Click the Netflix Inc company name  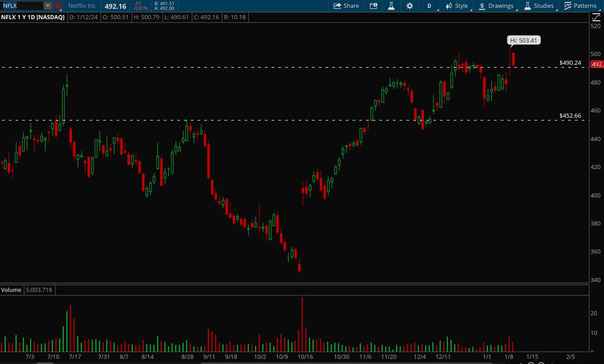point(82,6)
